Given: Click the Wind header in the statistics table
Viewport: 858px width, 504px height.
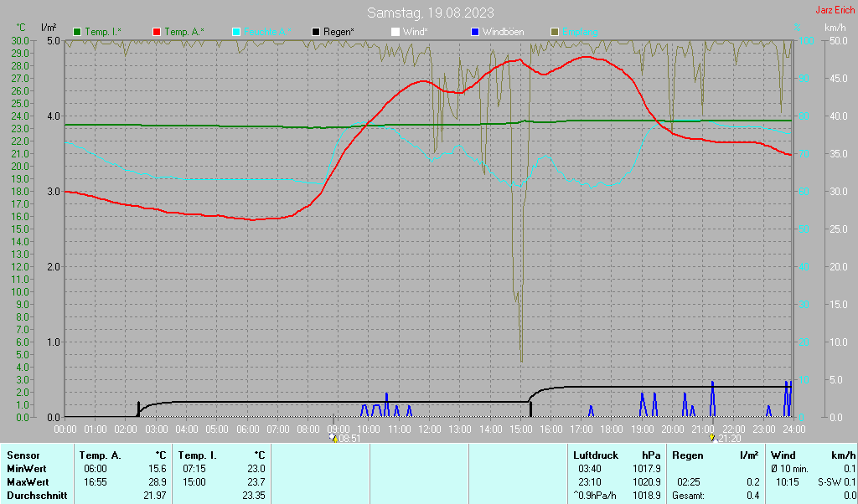Looking at the screenshot, I should pyautogui.click(x=783, y=455).
